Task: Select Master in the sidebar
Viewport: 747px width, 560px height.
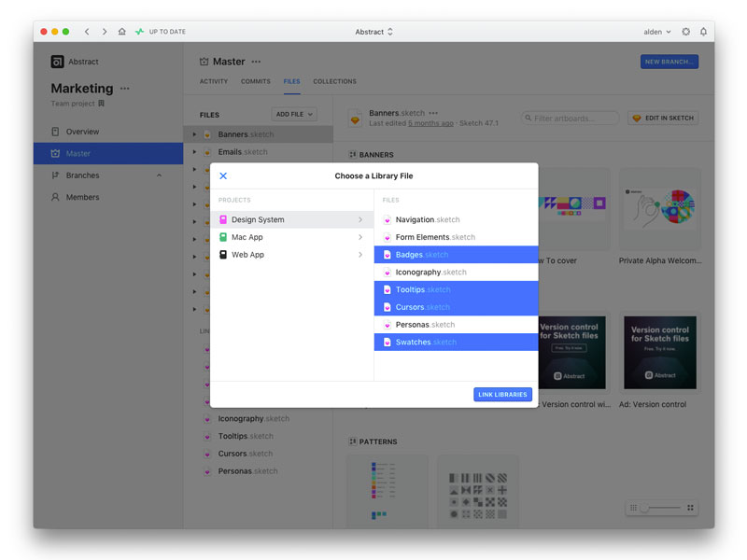Action: (108, 153)
